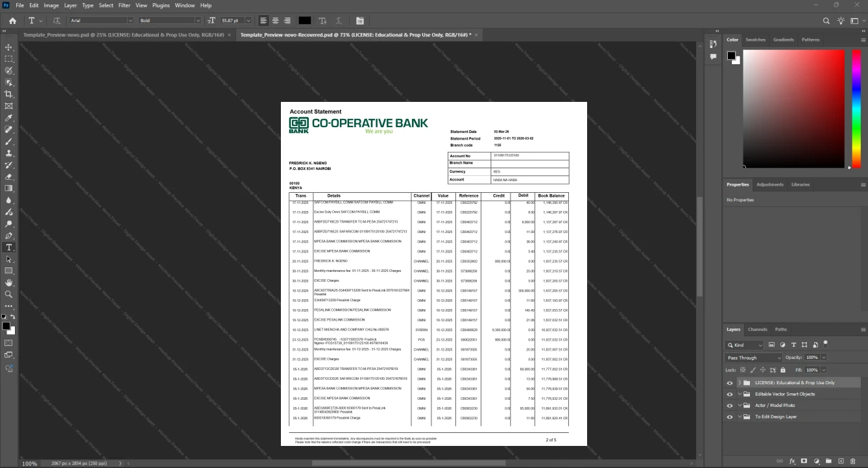Viewport: 868px width, 468px height.
Task: Select the Crop tool
Action: point(8,94)
